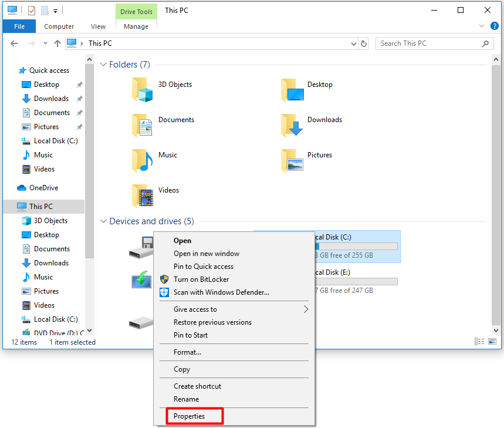Viewport: 504px width, 428px height.
Task: Refresh the This PC view
Action: point(364,43)
